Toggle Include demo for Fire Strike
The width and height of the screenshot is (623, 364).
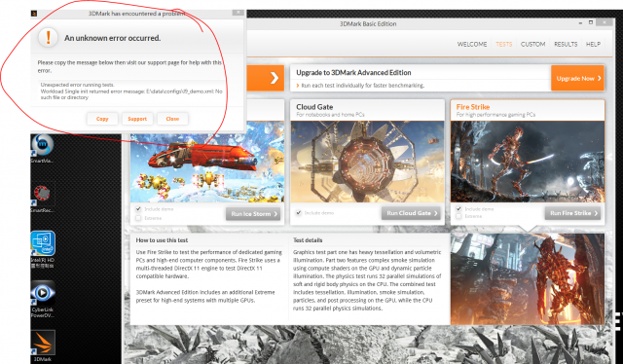click(458, 209)
